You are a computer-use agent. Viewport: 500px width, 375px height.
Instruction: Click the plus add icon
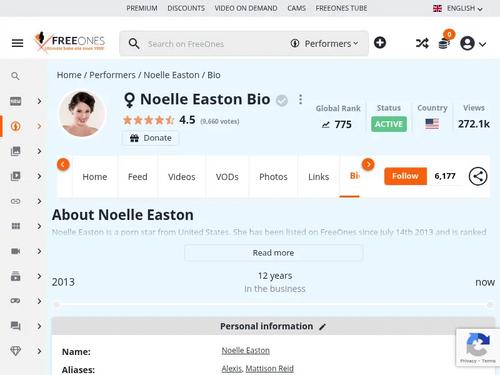click(x=380, y=43)
